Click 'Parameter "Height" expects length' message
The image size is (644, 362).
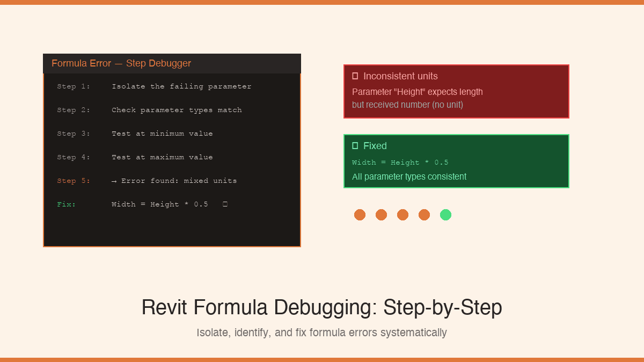(418, 92)
